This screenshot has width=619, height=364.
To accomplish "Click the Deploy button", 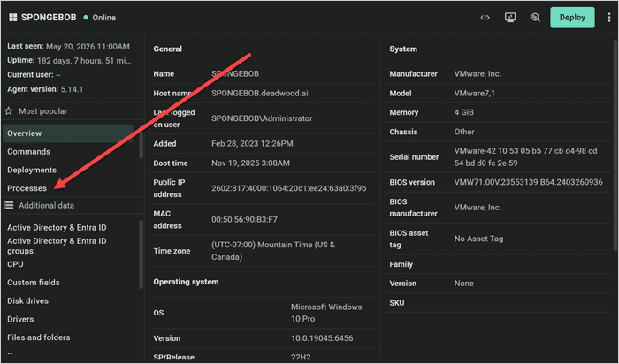I will pos(572,18).
